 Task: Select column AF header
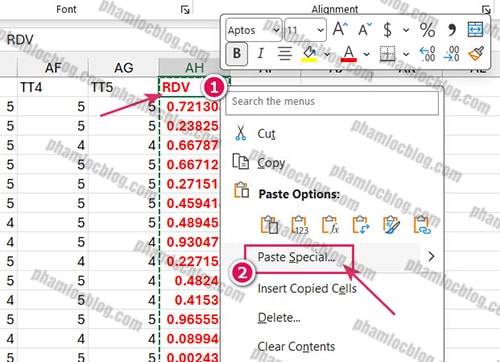point(53,68)
